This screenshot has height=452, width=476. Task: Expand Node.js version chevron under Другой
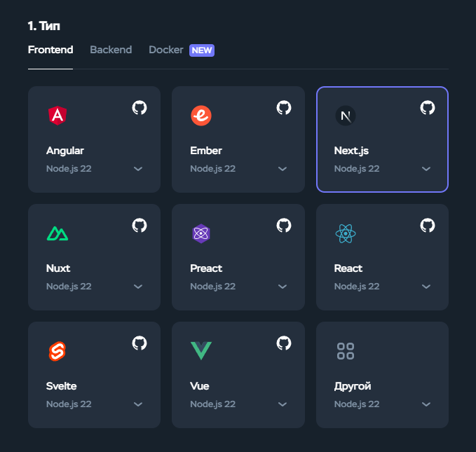[x=426, y=404]
